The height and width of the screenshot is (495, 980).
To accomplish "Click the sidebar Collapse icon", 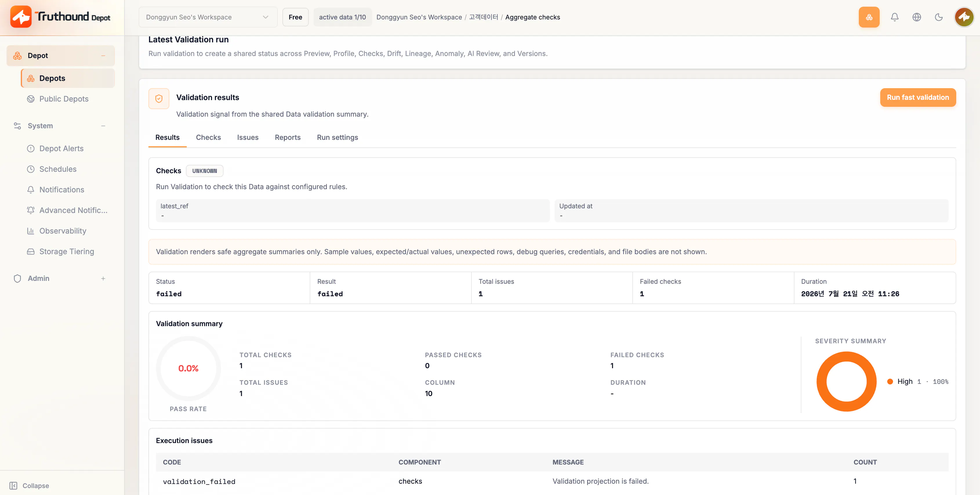I will click(13, 485).
